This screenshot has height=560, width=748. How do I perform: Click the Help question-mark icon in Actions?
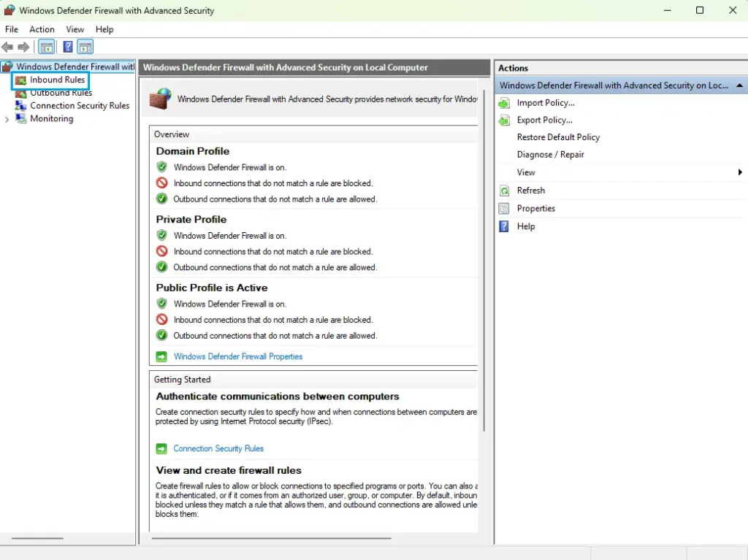click(504, 226)
